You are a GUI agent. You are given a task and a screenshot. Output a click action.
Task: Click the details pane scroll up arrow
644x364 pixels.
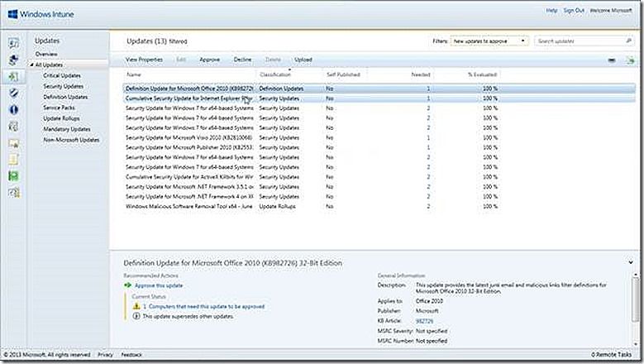click(x=636, y=273)
